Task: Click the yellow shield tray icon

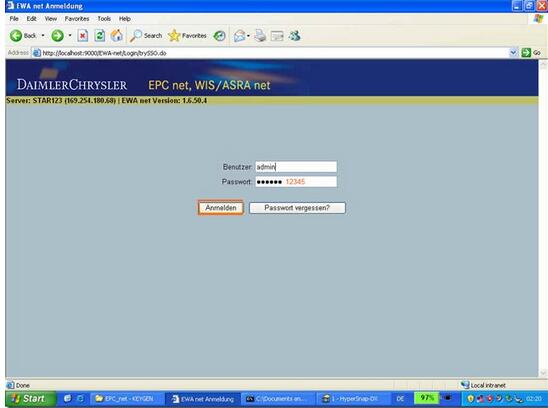Action: pyautogui.click(x=470, y=399)
